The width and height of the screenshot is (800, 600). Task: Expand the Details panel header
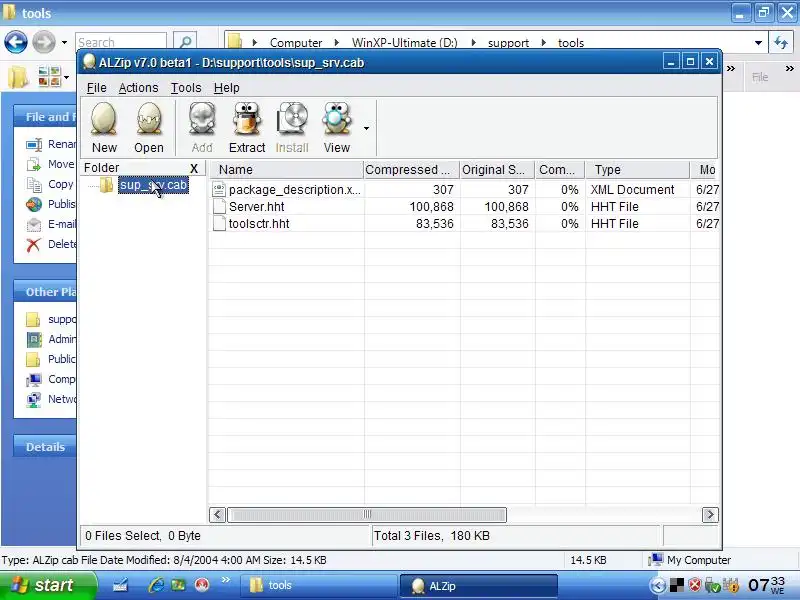[x=45, y=447]
